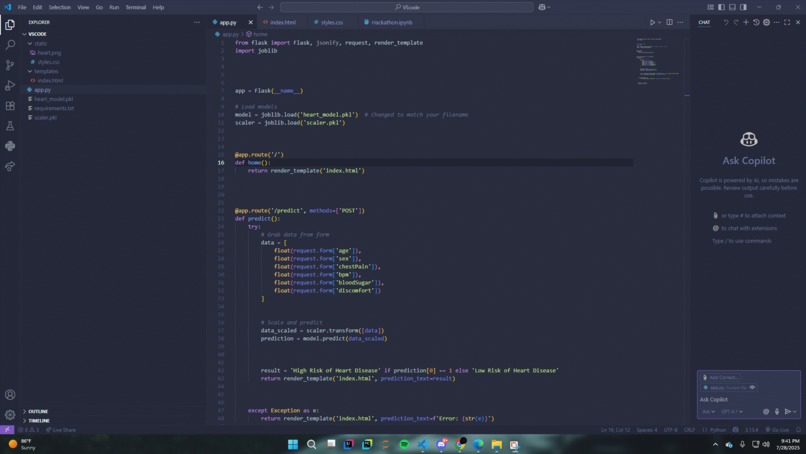The image size is (806, 454).
Task: Open editor more actions ellipsis
Action: [680, 22]
